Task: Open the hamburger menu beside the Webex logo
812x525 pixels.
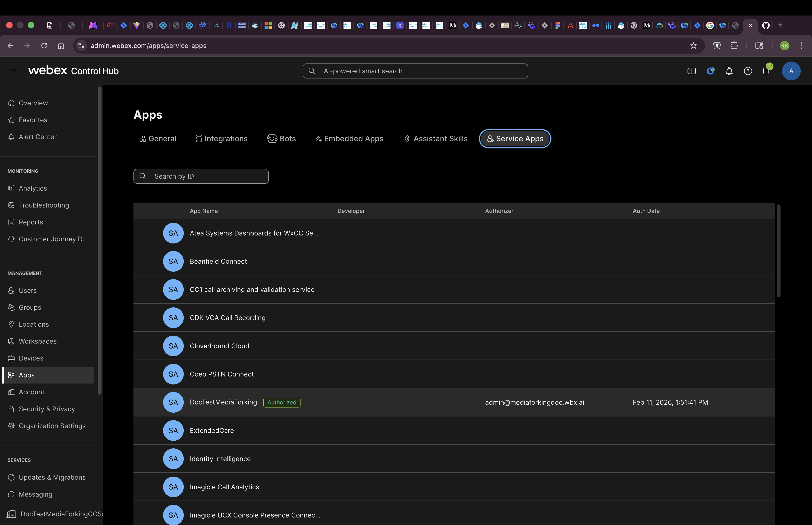Action: 14,71
